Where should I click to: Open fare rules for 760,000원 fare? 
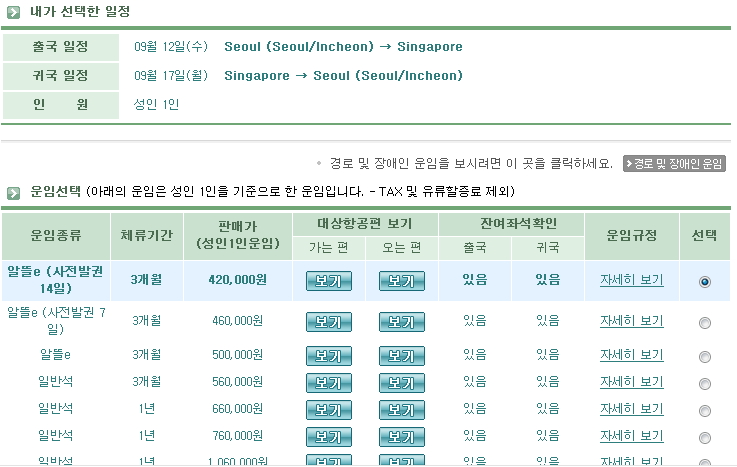[x=631, y=435]
